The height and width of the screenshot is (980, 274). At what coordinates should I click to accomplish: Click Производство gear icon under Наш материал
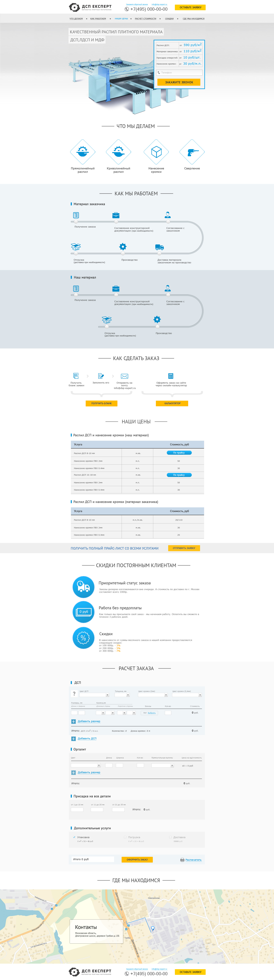point(157,320)
